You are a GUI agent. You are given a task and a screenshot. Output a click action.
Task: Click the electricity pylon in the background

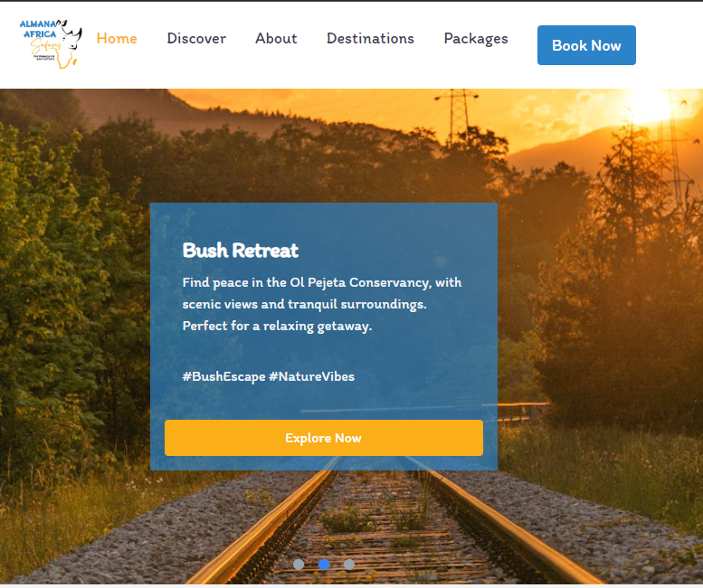click(457, 116)
